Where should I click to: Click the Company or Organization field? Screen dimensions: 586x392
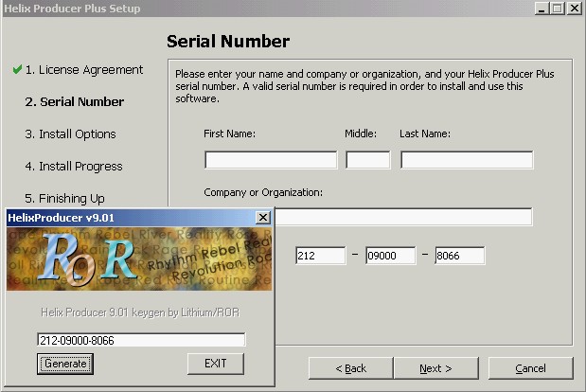click(x=403, y=217)
